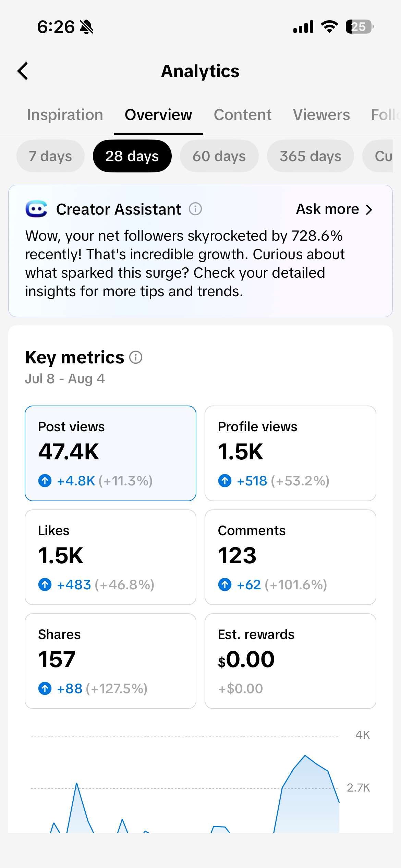Tap the Wi-Fi status icon

click(x=329, y=26)
